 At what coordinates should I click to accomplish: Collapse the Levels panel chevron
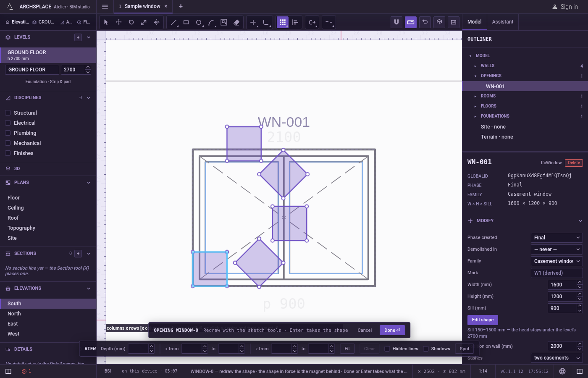pyautogui.click(x=89, y=37)
